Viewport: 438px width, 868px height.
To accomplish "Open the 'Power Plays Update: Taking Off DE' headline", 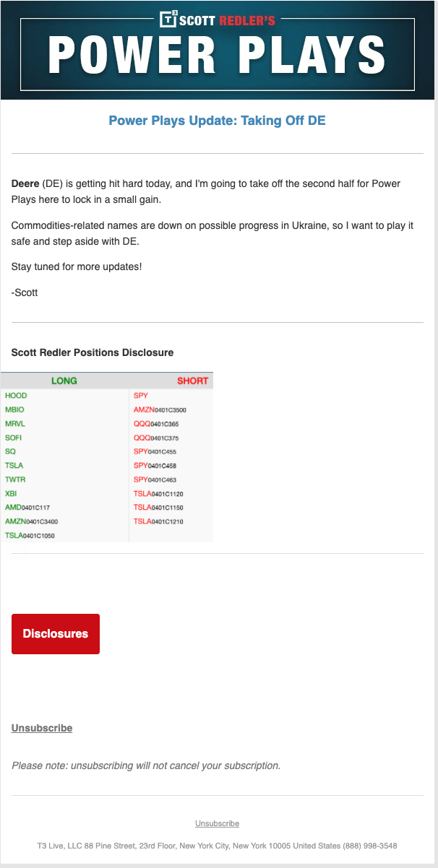I will click(x=217, y=121).
